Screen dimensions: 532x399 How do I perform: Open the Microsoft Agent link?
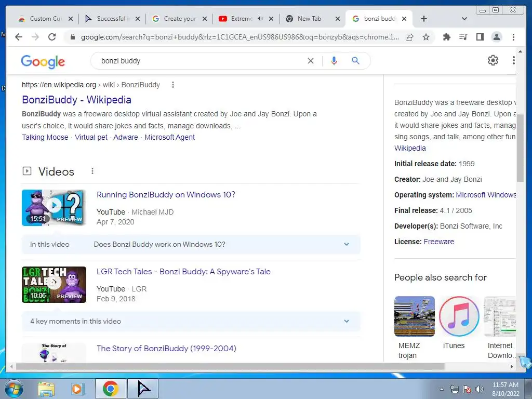point(170,137)
